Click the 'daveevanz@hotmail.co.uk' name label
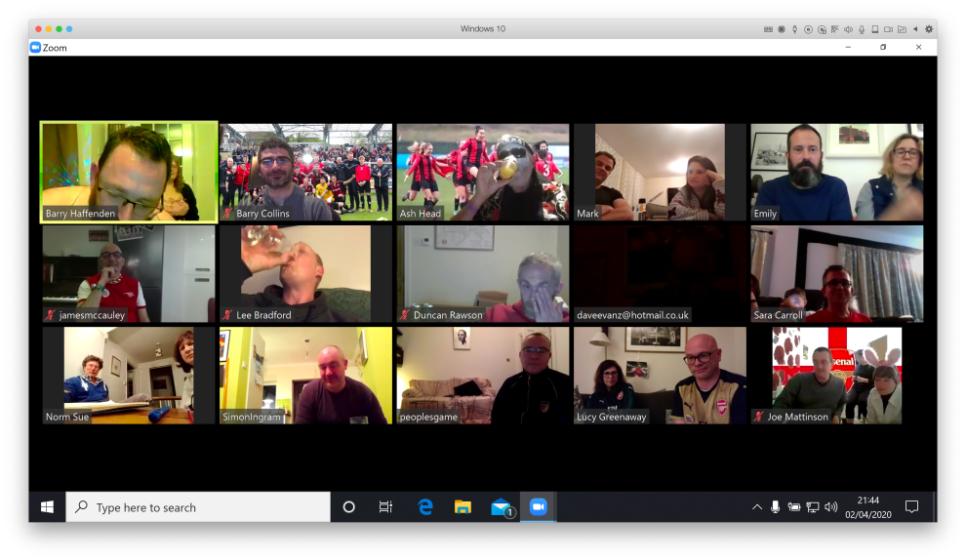Screen dimensions: 966x560 coord(632,315)
